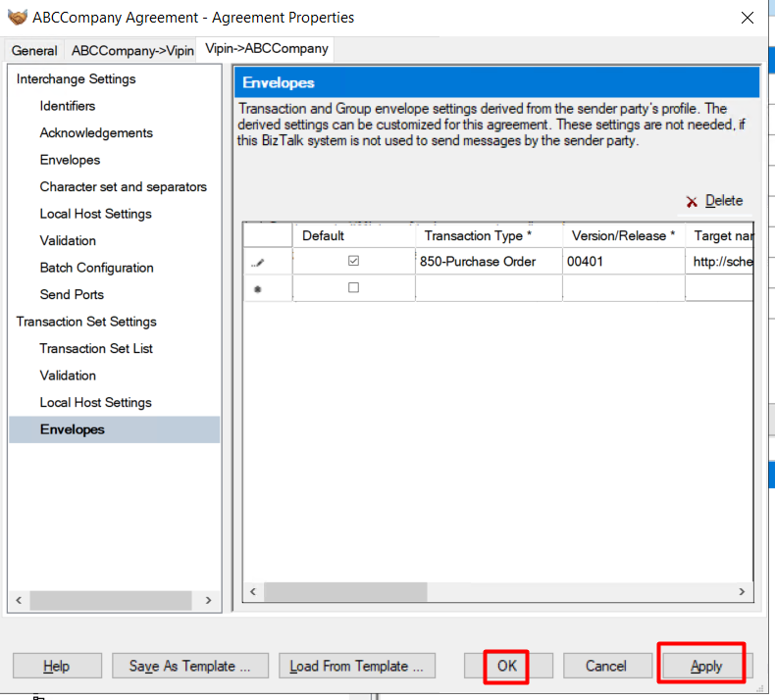Click the Target namespace column header
This screenshot has width=775, height=700.
click(719, 235)
